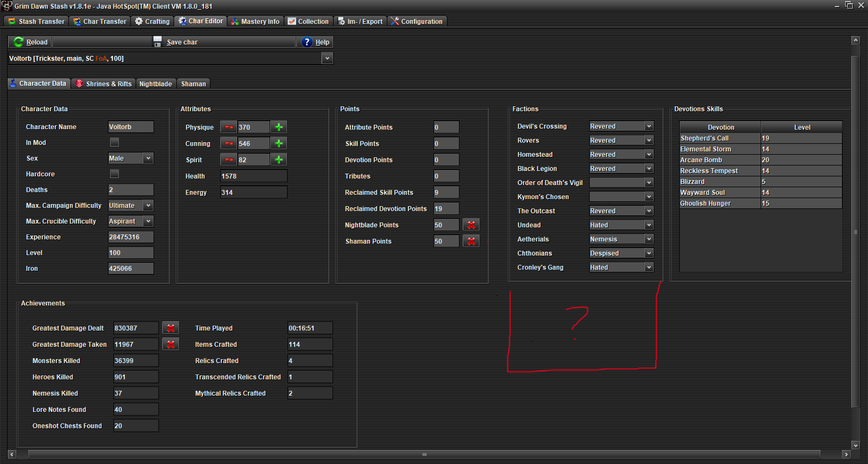Decrease Spirit with the red minus button

click(x=229, y=160)
